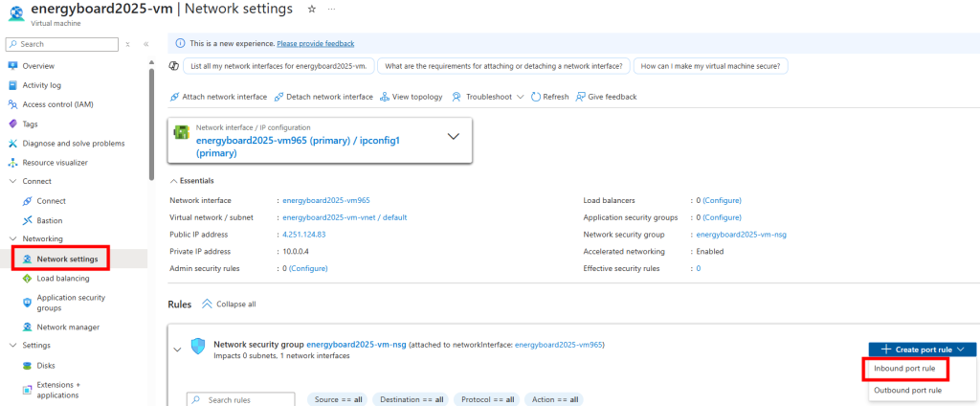This screenshot has width=980, height=406.
Task: Click the Protocol == all filter
Action: point(487,399)
